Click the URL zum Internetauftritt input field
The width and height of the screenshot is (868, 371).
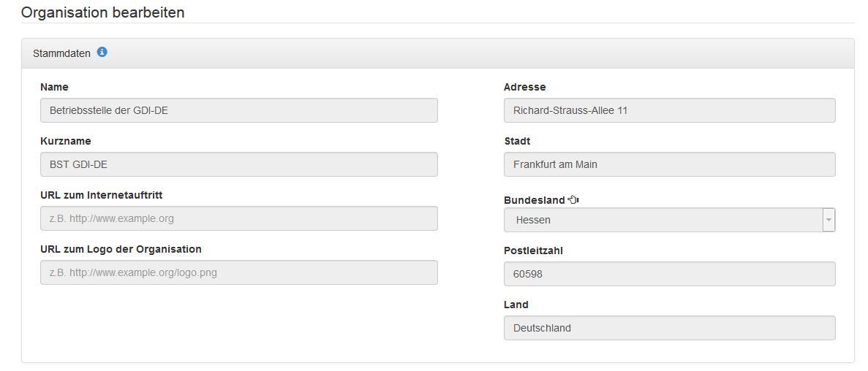(x=238, y=218)
